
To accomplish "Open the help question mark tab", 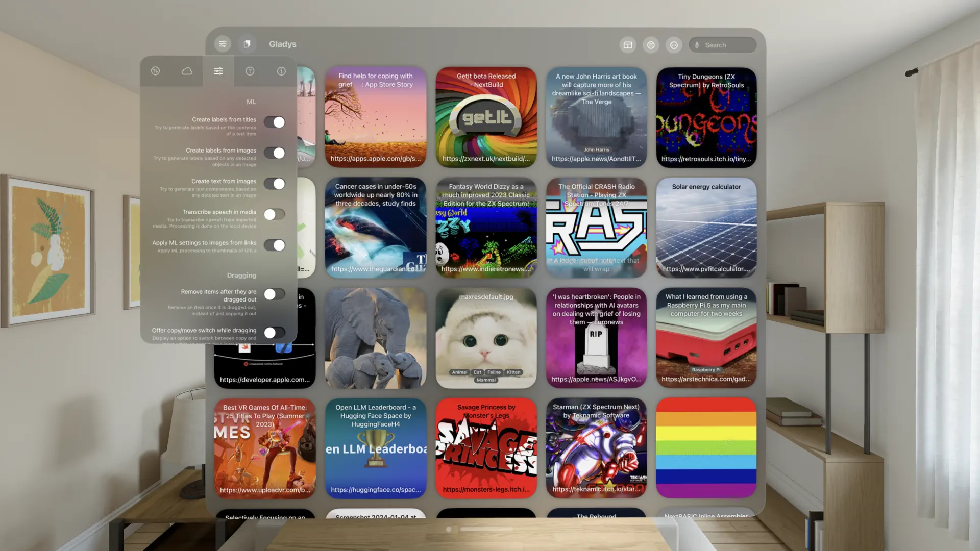I will pyautogui.click(x=250, y=71).
